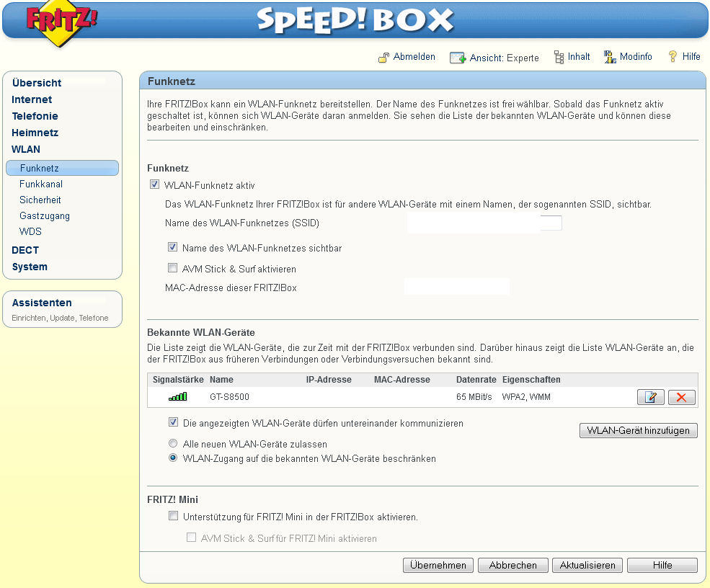Delete the GT-S8500 device with red X

(681, 398)
